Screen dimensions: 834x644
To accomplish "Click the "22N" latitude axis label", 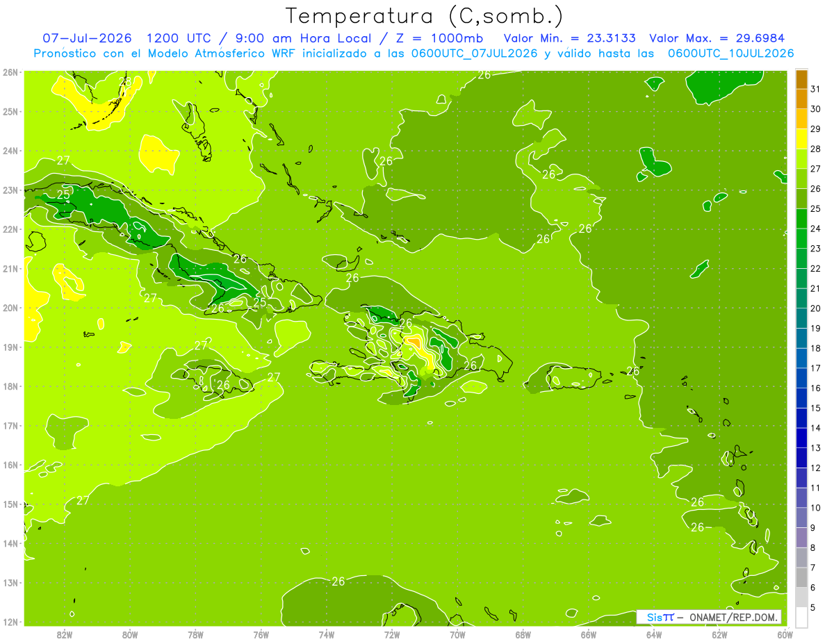I will [10, 229].
